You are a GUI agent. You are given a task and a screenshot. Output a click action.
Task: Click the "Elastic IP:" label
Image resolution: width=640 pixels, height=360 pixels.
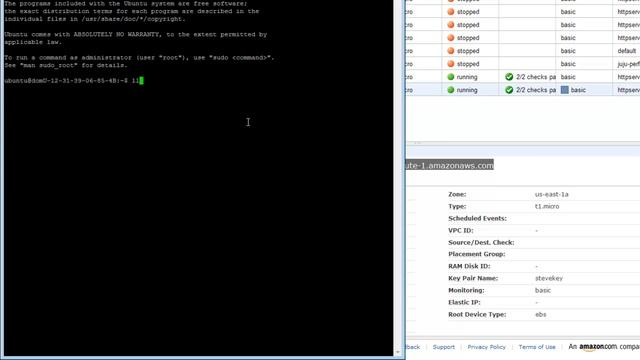click(464, 302)
